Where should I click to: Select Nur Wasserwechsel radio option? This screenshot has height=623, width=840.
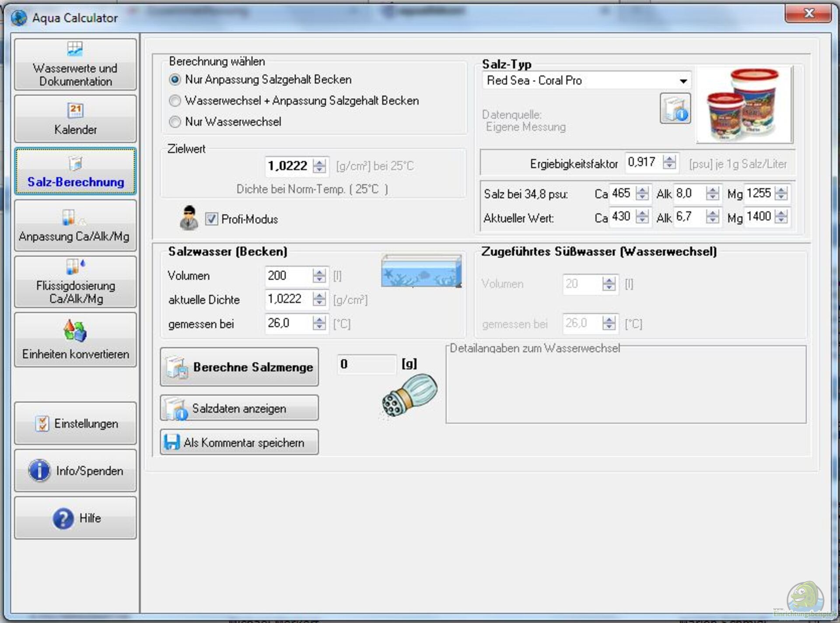175,122
